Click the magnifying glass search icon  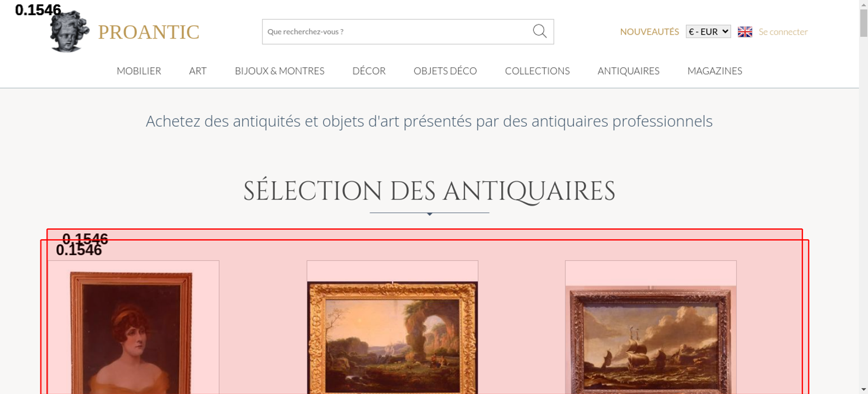click(539, 31)
